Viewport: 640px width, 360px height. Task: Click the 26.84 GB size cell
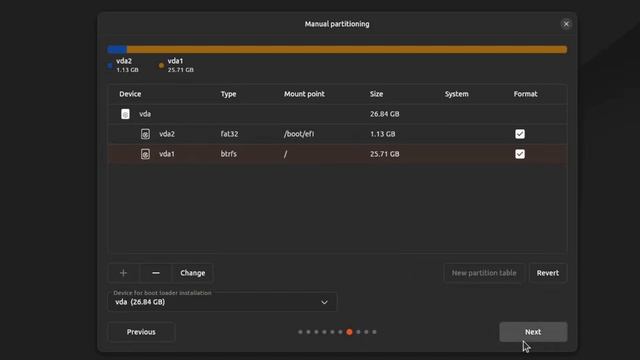pos(384,114)
